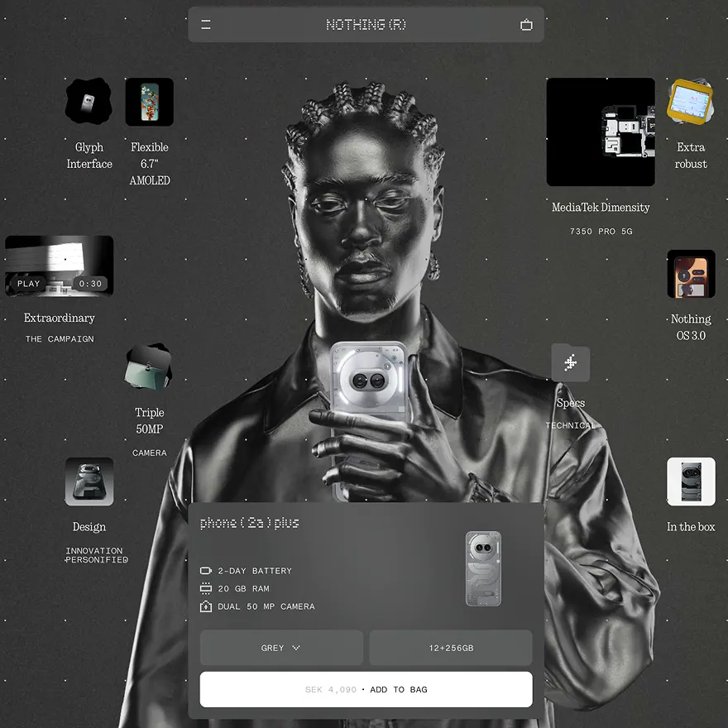Click the '7350 PRO 5G' subtitle

click(601, 231)
